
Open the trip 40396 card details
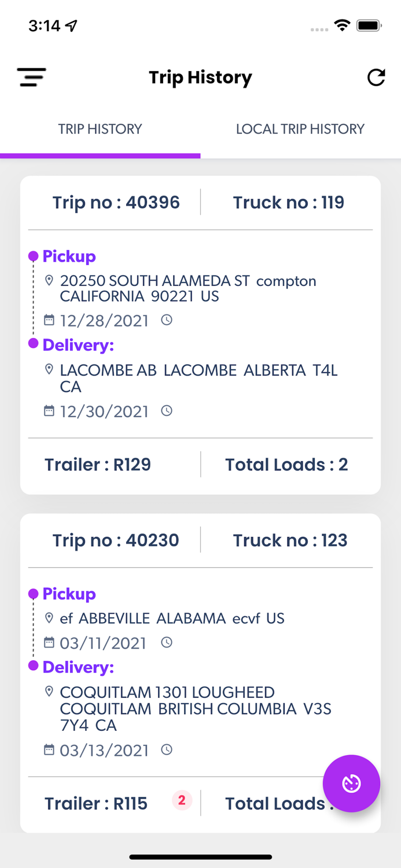click(200, 333)
